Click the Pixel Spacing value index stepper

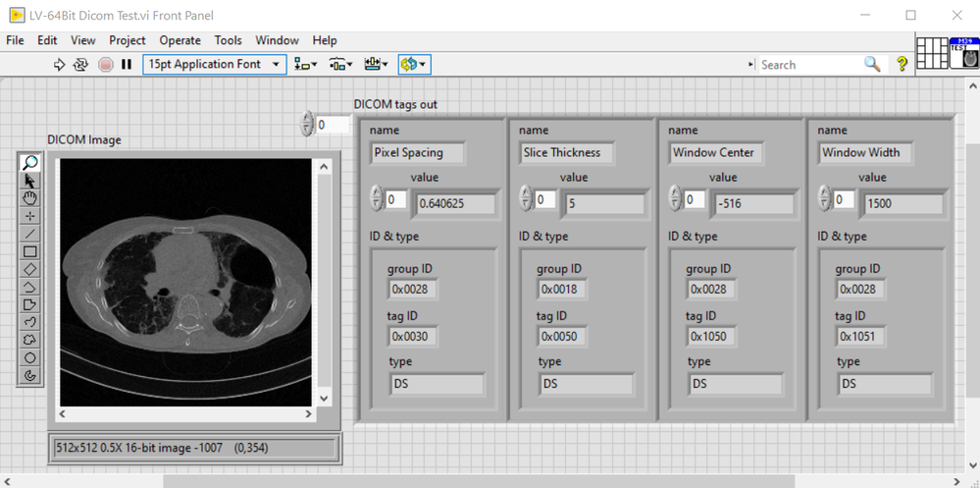tap(377, 198)
